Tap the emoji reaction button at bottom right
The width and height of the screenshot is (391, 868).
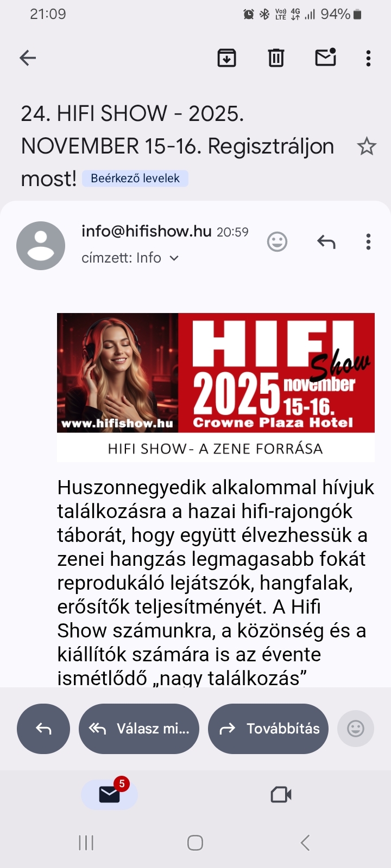pos(356,729)
